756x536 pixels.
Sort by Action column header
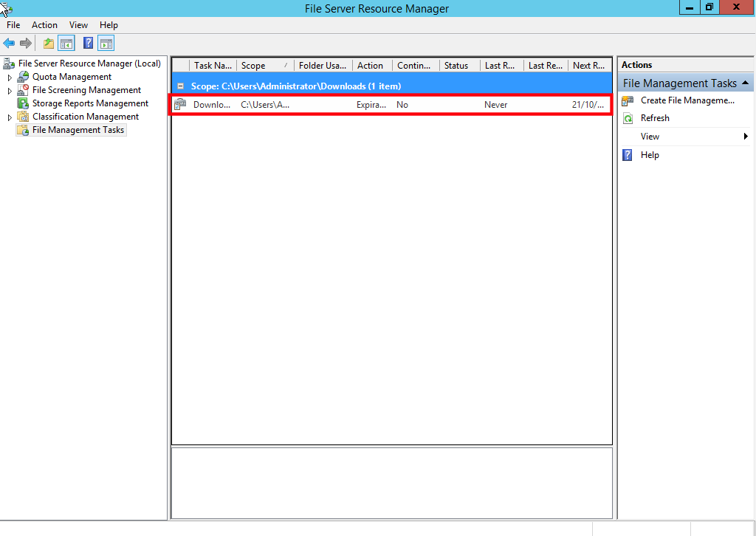pos(372,66)
